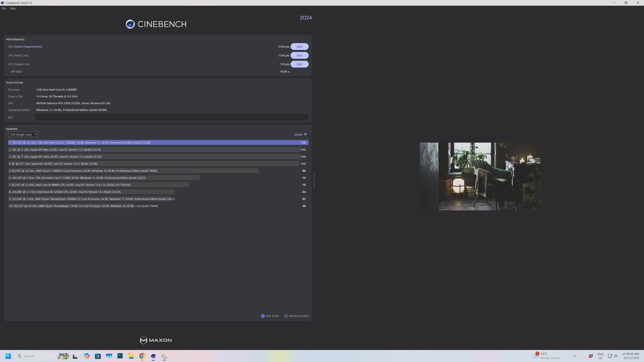The height and width of the screenshot is (362, 644).
Task: Show hidden system tray icons
Action: pos(575,356)
